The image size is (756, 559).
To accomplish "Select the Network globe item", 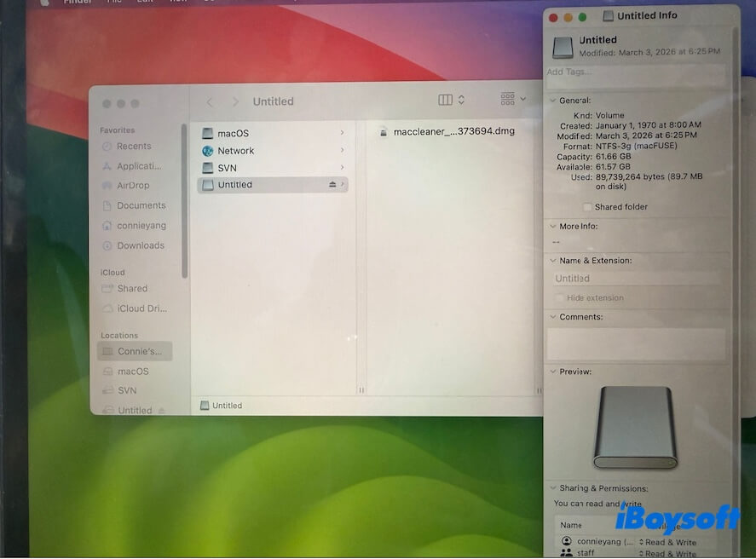I will [273, 151].
